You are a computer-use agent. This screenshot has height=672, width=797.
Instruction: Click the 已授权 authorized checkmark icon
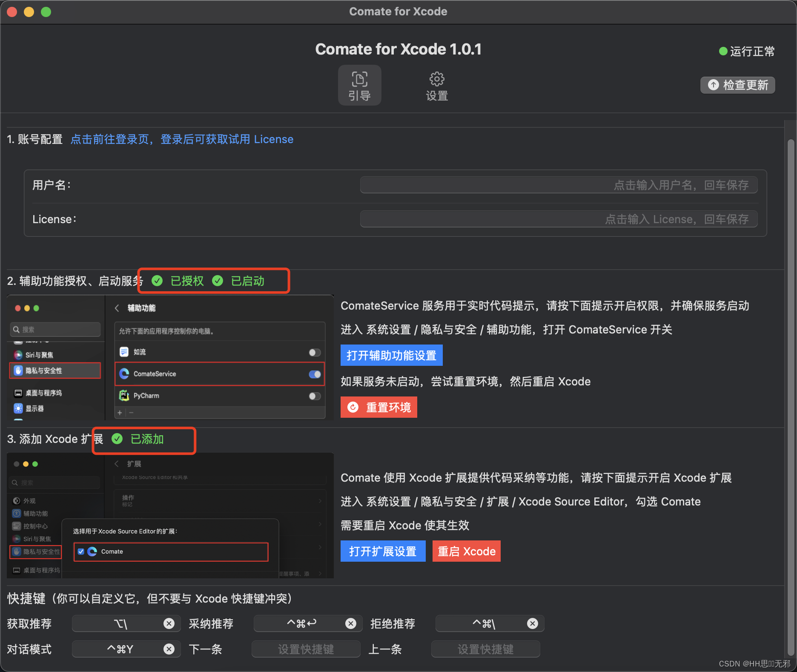click(x=157, y=281)
